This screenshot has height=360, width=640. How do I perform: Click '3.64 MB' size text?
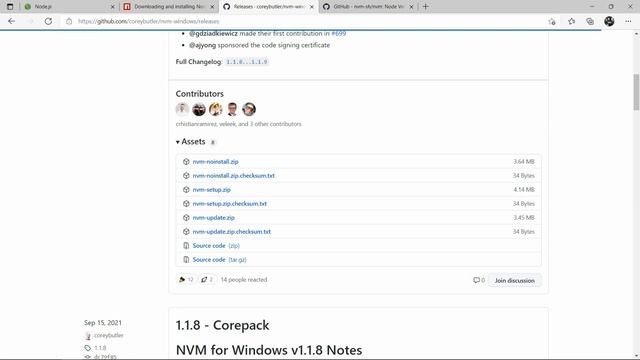(x=524, y=162)
